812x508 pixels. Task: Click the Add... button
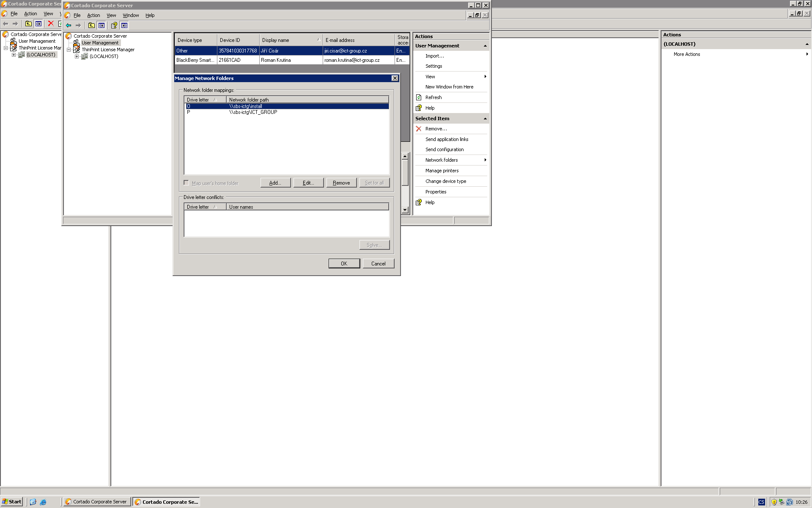275,183
